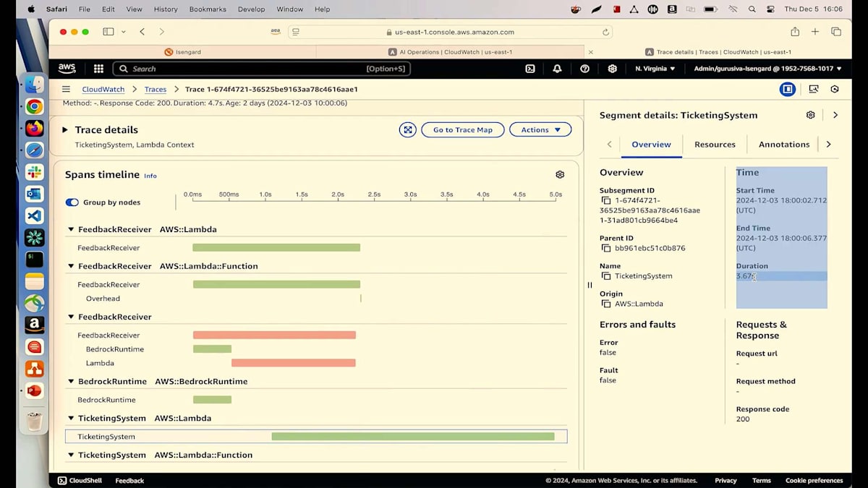The height and width of the screenshot is (488, 868).
Task: Open console settings gear in top bar
Action: 612,69
